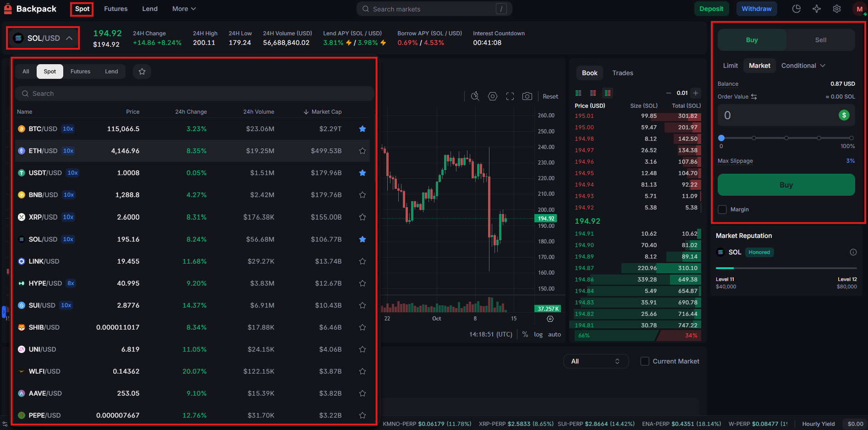Click the BTC/USD coin icon
Image resolution: width=868 pixels, height=430 pixels.
[x=22, y=129]
